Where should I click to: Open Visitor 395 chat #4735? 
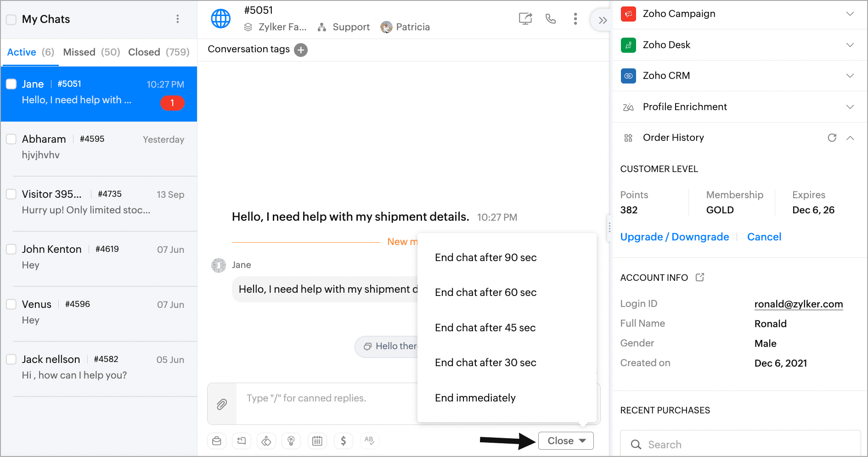point(99,204)
